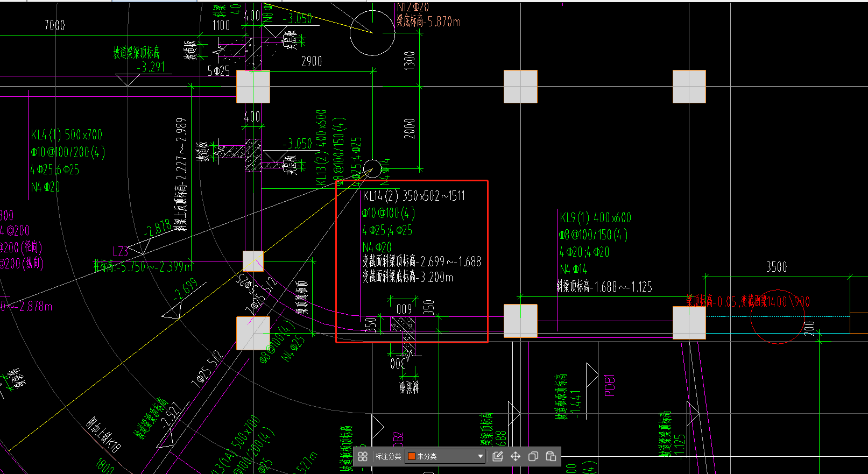Click the 变截面斜梁顶标高-2.699~-1.688 text
Viewport: 868px width, 474px height.
coord(422,261)
